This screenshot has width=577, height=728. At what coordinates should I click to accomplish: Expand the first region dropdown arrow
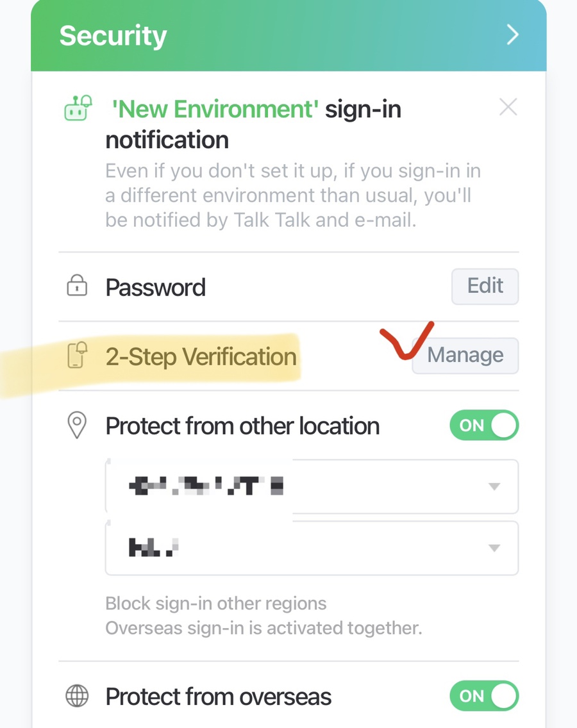click(494, 486)
